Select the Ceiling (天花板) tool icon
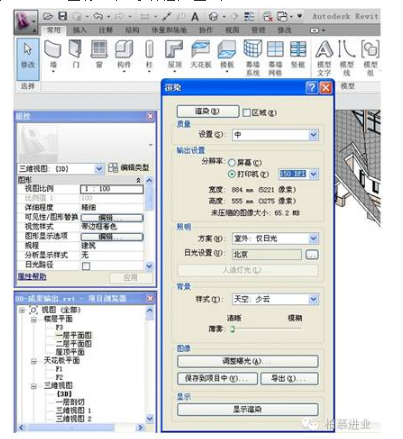This screenshot has width=403, height=439. click(201, 49)
